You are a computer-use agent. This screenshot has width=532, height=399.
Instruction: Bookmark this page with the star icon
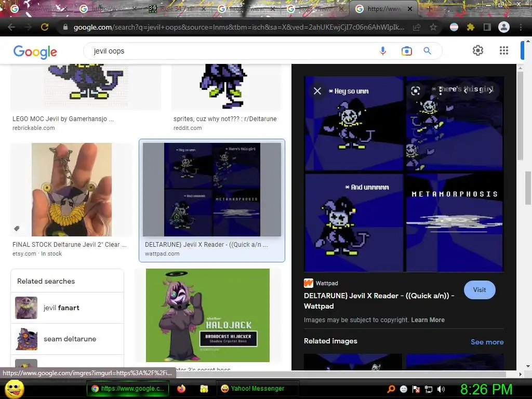coord(433,27)
